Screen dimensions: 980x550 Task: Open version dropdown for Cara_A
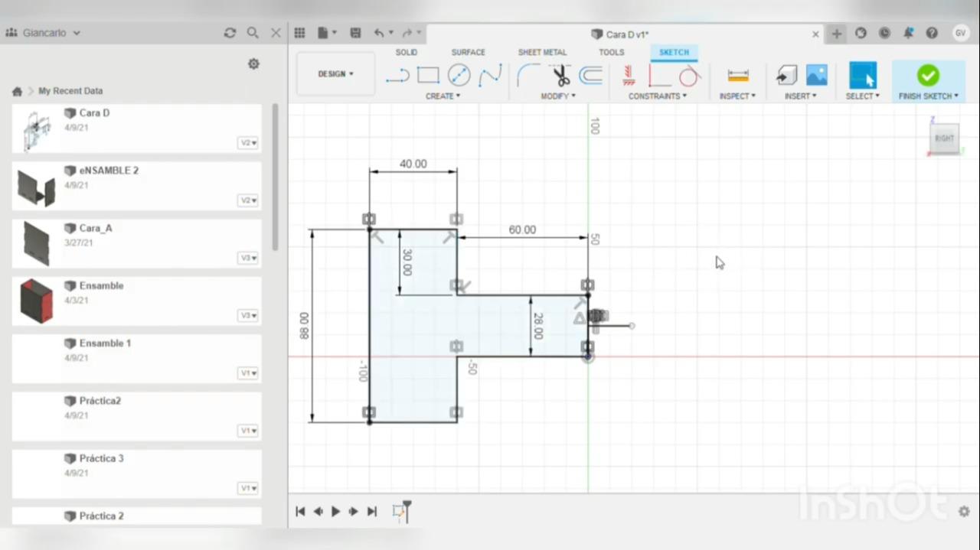tap(248, 258)
